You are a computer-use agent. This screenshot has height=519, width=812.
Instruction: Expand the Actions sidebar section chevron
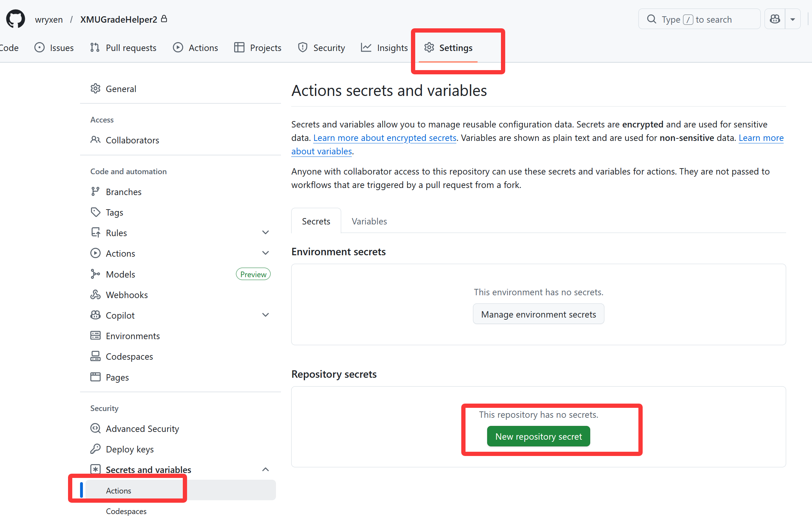click(265, 253)
